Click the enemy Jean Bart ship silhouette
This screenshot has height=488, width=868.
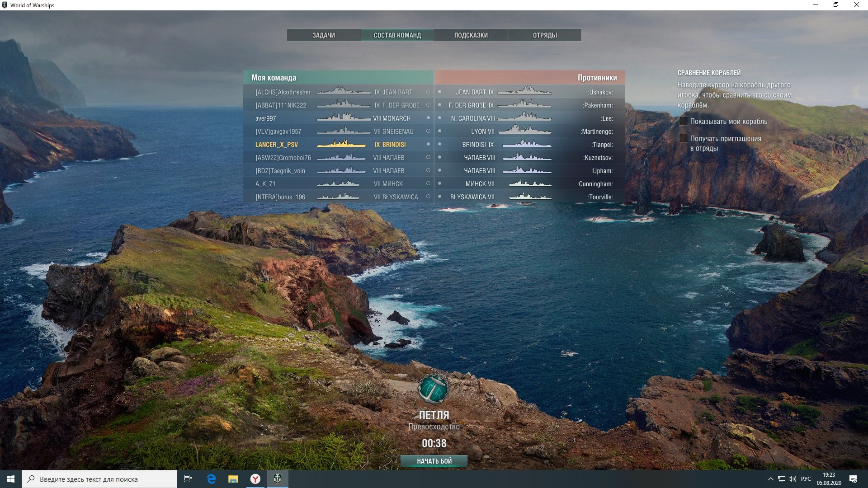(524, 91)
